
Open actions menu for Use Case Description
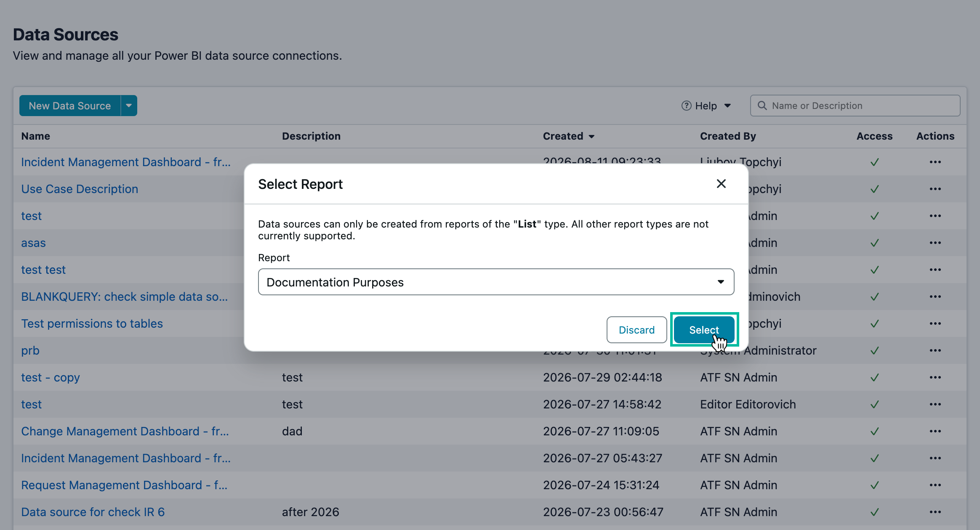(x=935, y=189)
